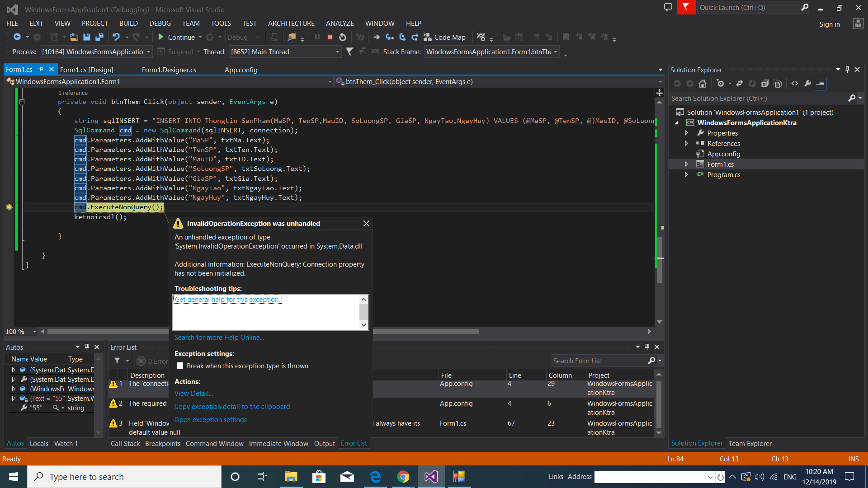Open the DEBUG menu
Image resolution: width=868 pixels, height=488 pixels.
160,23
